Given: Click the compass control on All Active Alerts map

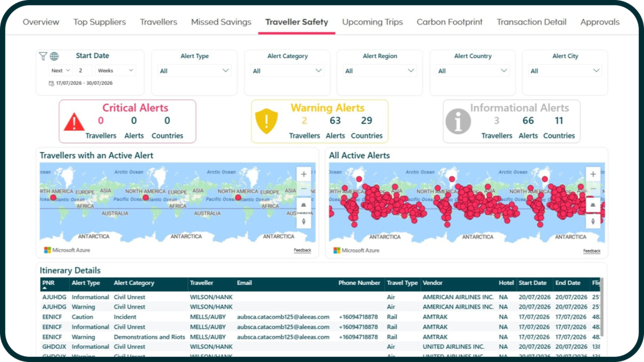Looking at the screenshot, I should (592, 221).
